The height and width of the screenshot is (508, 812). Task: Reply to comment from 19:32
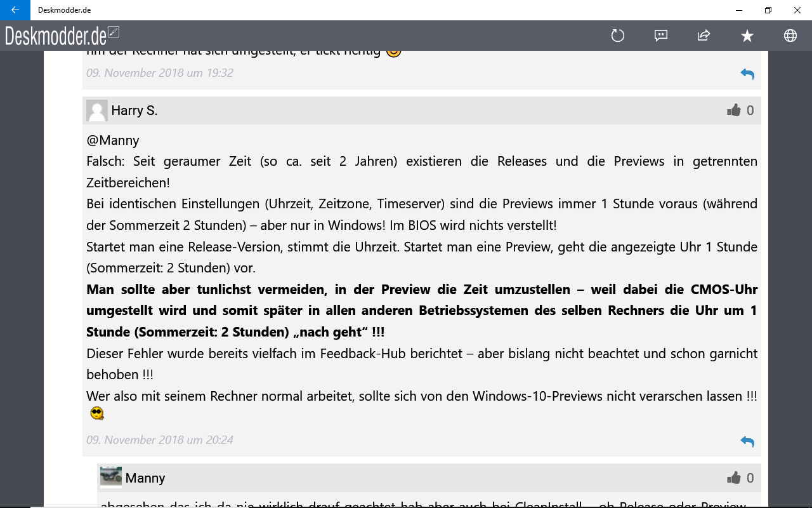(747, 74)
